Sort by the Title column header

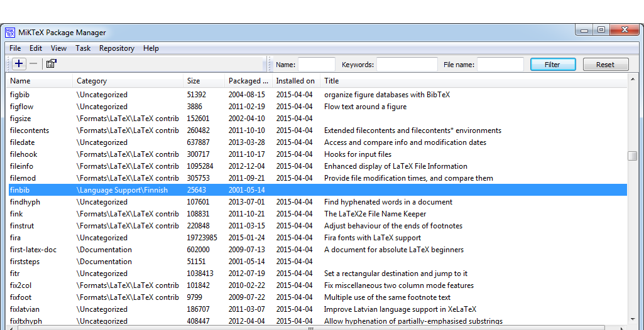(474, 81)
